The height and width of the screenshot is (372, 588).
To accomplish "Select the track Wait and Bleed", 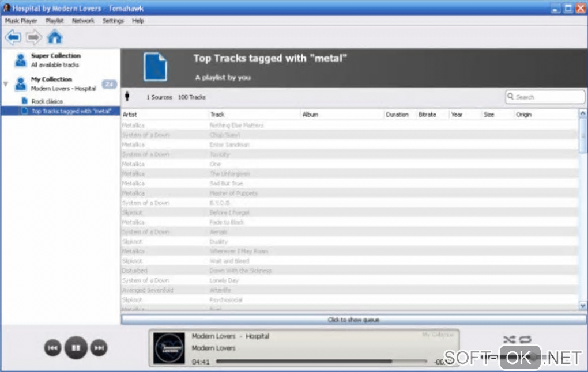I will pyautogui.click(x=229, y=261).
